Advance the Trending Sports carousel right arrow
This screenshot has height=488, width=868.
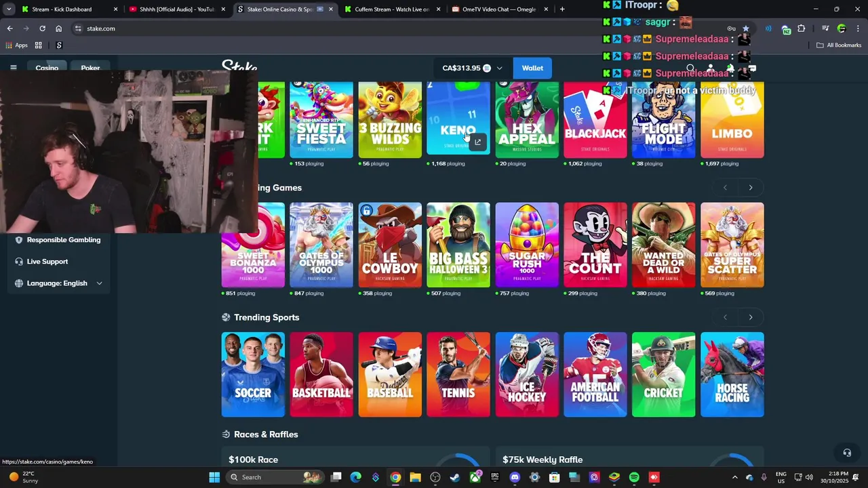(x=751, y=317)
